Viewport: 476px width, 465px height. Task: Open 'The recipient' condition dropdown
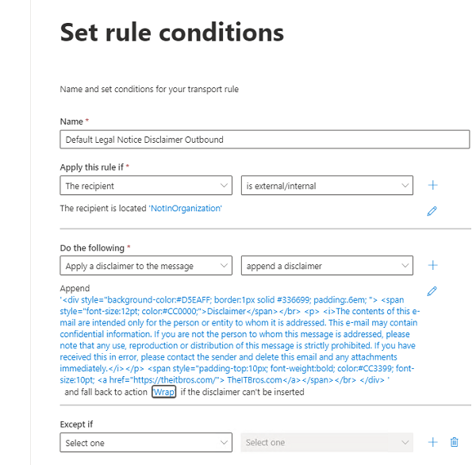[146, 186]
